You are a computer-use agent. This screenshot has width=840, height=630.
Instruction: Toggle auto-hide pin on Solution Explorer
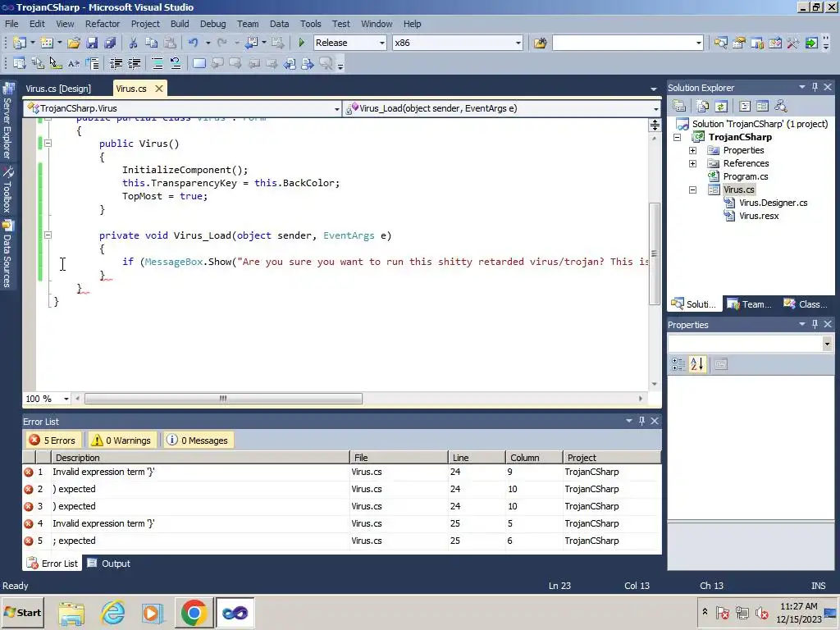(x=815, y=87)
